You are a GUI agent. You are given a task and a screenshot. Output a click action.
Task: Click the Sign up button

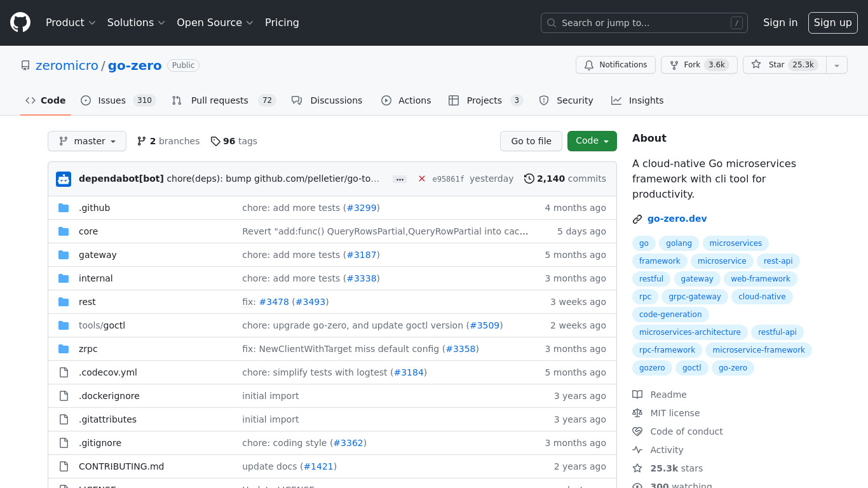(x=833, y=23)
